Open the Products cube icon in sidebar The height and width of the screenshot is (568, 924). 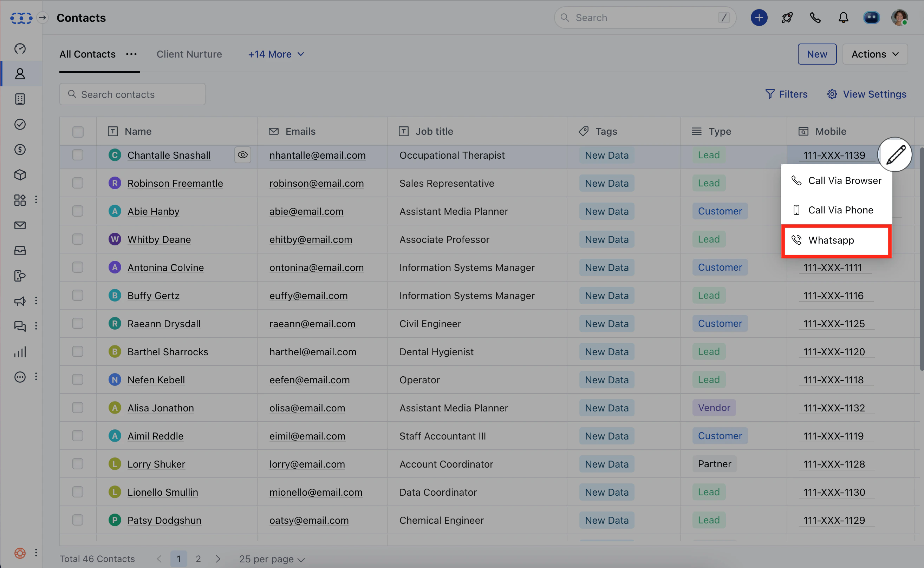(20, 175)
